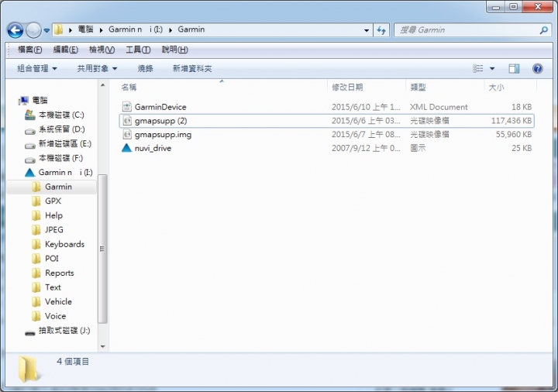Screen dimensions: 558x392
Task: Refresh the folder with the refresh button
Action: pos(381,30)
